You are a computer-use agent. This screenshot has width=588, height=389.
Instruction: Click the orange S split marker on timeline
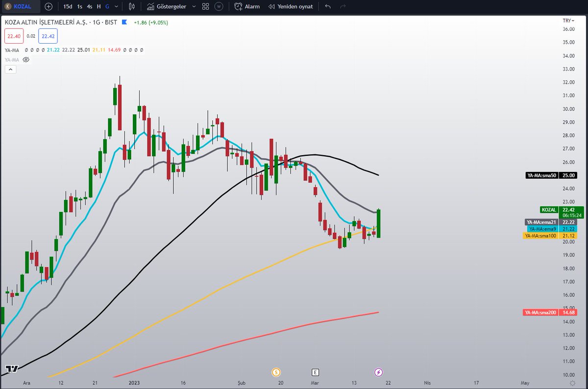tap(276, 373)
